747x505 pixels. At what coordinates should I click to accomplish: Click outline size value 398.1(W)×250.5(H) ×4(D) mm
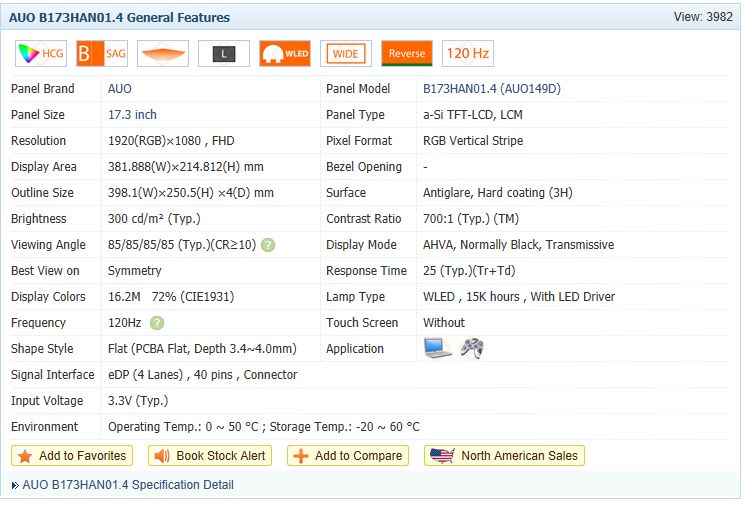(191, 193)
